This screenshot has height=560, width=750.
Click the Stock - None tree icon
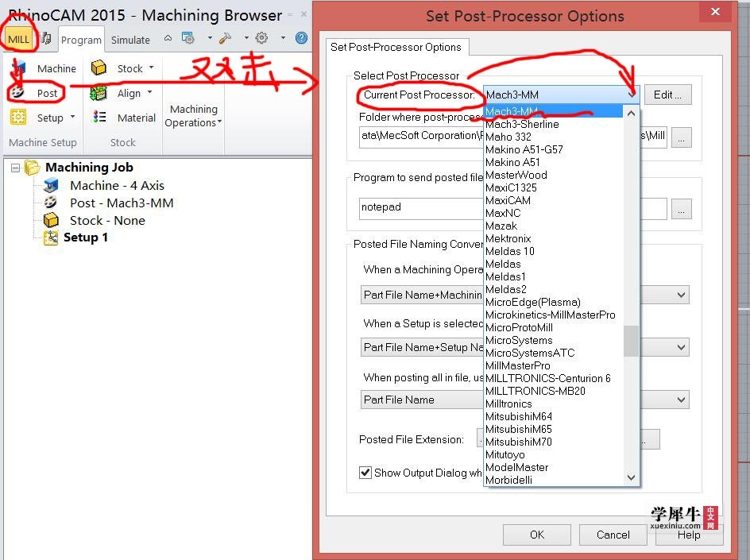click(51, 220)
